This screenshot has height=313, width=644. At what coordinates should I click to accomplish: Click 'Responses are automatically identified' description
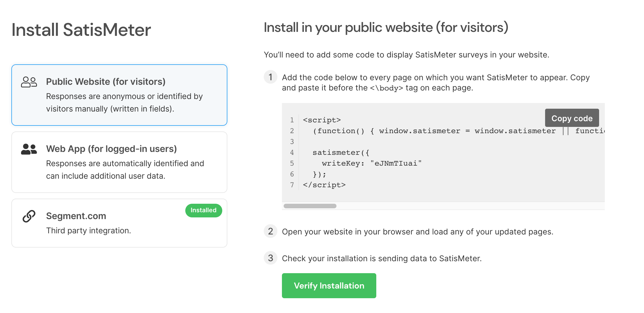(x=125, y=170)
